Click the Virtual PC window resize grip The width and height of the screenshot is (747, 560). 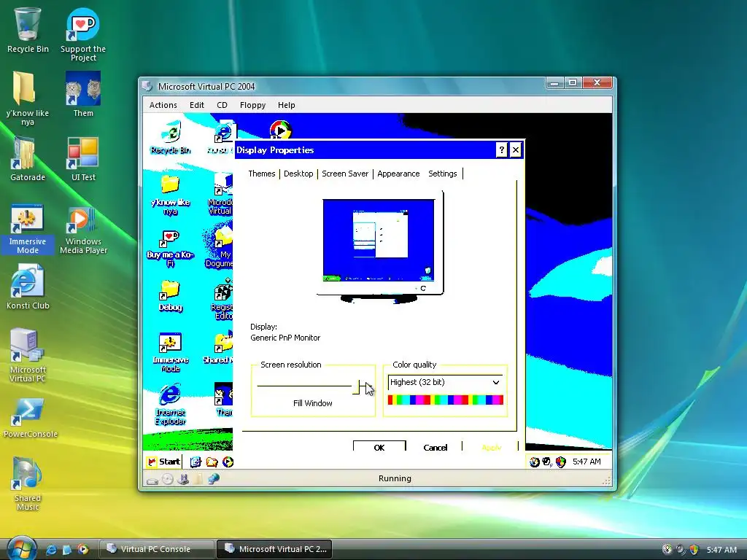pos(606,481)
